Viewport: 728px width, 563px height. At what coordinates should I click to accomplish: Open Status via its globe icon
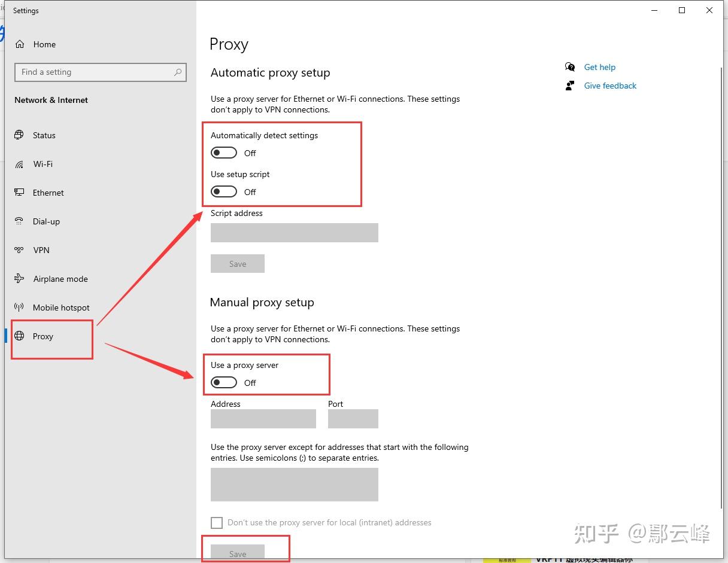click(20, 135)
